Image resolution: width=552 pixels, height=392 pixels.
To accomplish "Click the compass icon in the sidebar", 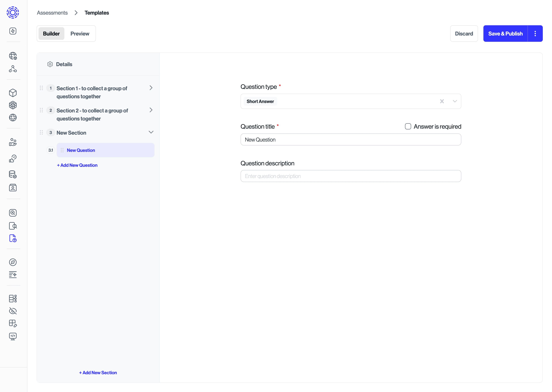I will 13,262.
